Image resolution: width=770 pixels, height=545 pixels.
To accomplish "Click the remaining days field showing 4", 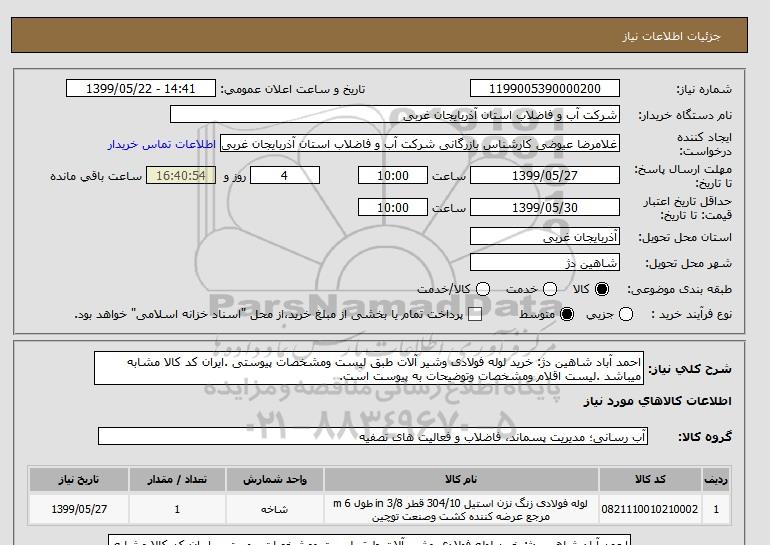I will pos(285,175).
